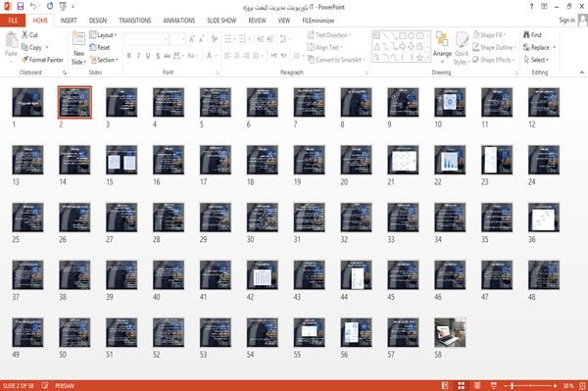Screen dimensions: 588x391
Task: Open the font name combo box
Action: point(147,38)
